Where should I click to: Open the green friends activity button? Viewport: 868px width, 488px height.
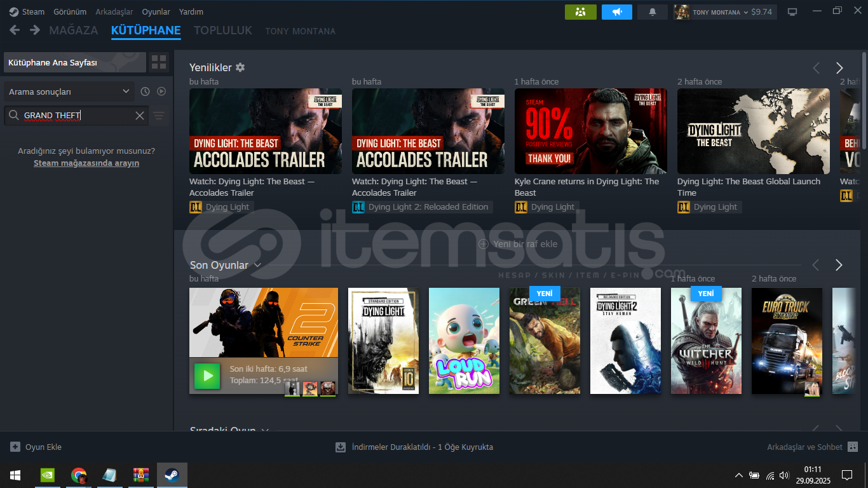click(x=581, y=12)
